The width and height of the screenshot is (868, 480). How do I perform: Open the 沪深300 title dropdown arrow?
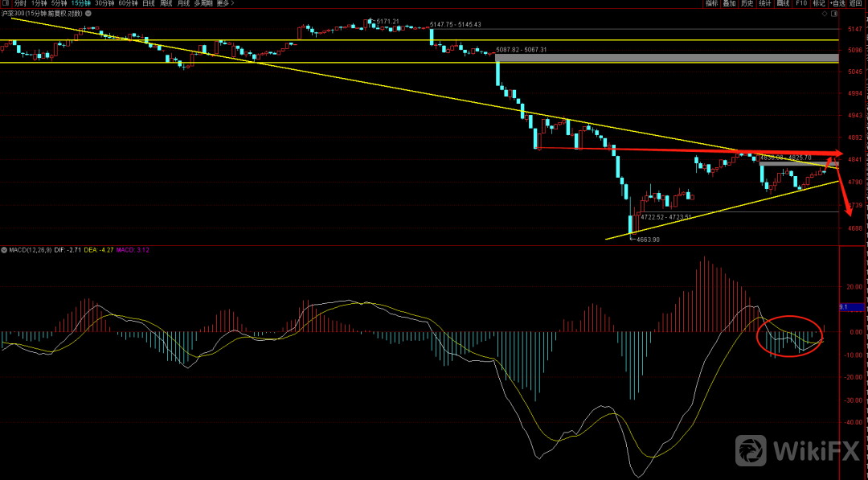pos(74,14)
